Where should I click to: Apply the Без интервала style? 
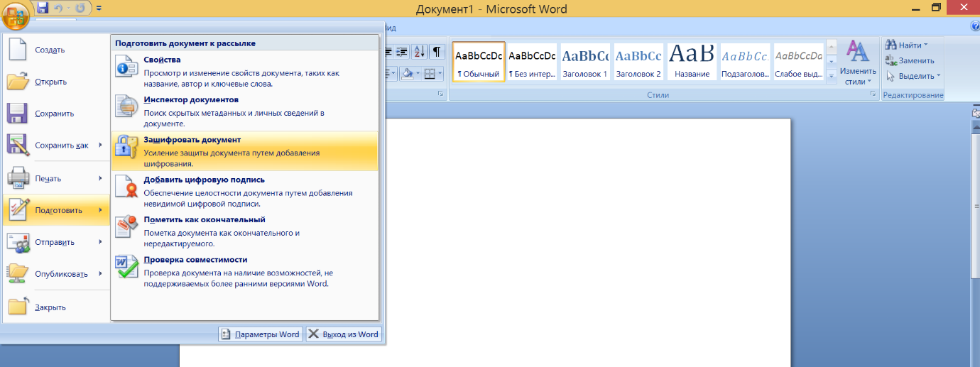[532, 61]
